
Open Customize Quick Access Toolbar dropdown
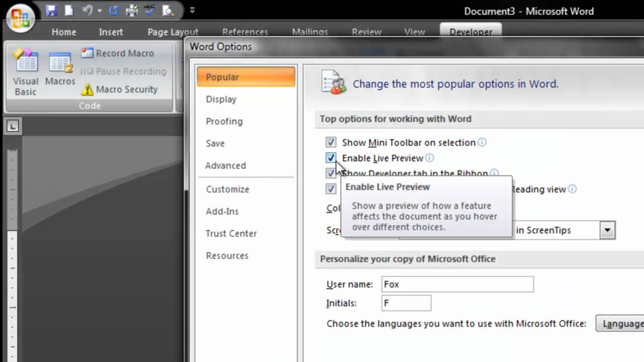[x=192, y=10]
